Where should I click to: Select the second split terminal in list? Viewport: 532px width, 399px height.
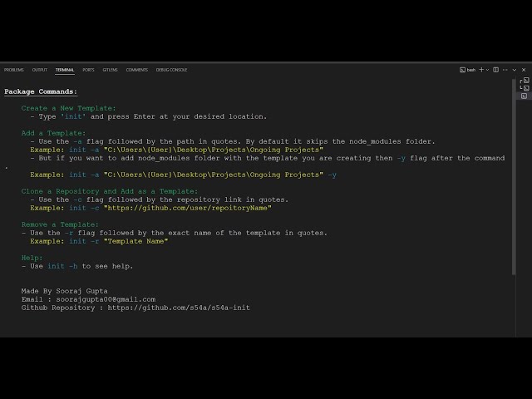coord(525,88)
